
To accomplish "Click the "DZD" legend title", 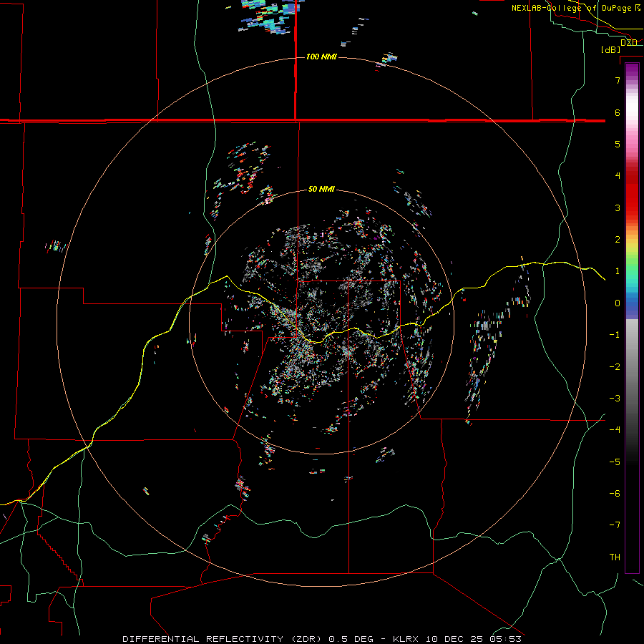I will pos(628,42).
